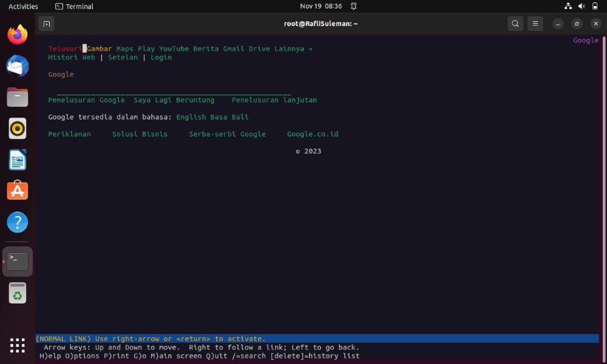
Task: Click the Login link
Action: click(x=161, y=57)
